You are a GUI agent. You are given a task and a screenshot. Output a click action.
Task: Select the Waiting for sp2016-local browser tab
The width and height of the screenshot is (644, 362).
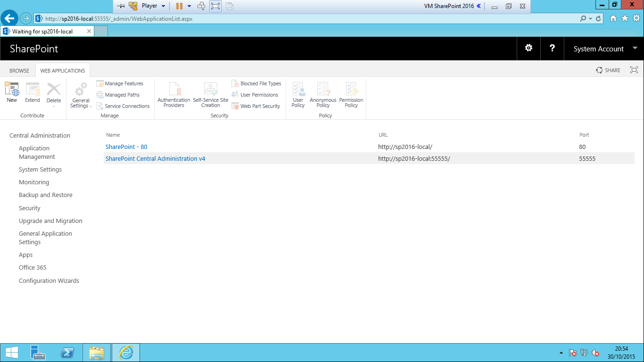coord(47,31)
